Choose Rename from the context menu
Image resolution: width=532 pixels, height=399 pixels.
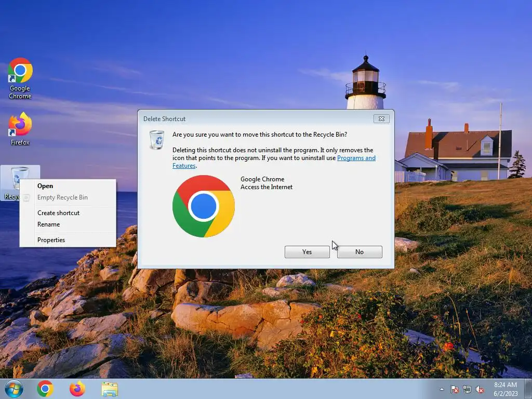[x=68, y=224]
